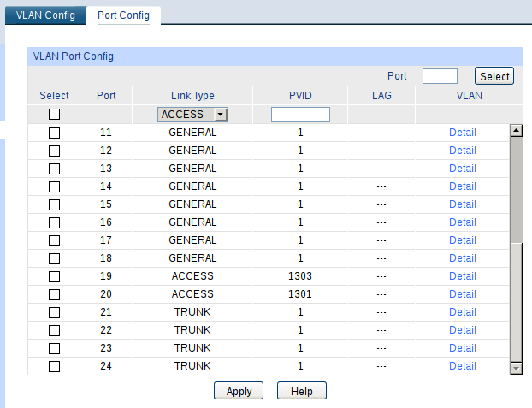532x408 pixels.
Task: Open Detail for TRUNK port 22
Action: [x=463, y=330]
